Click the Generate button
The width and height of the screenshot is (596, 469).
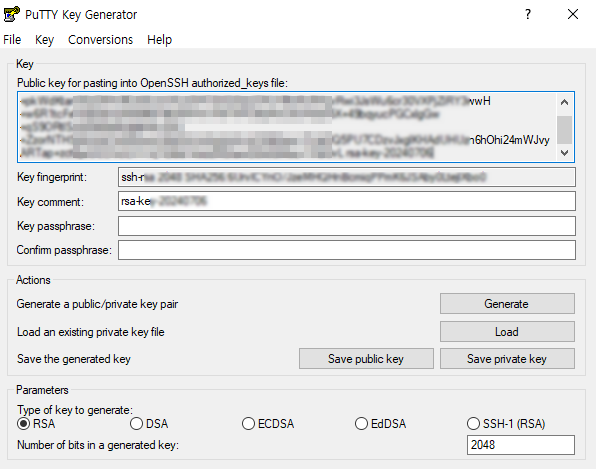[507, 304]
